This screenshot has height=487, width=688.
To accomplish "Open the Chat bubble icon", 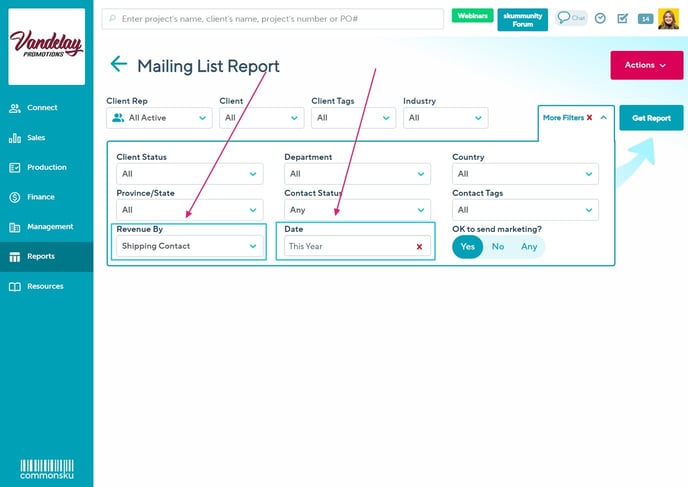I will tap(571, 18).
